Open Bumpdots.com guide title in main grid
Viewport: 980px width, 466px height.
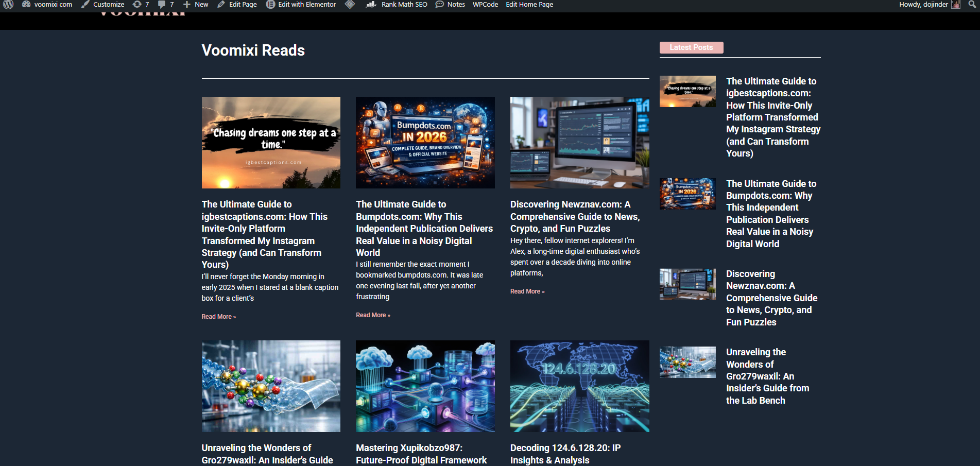[x=424, y=228]
